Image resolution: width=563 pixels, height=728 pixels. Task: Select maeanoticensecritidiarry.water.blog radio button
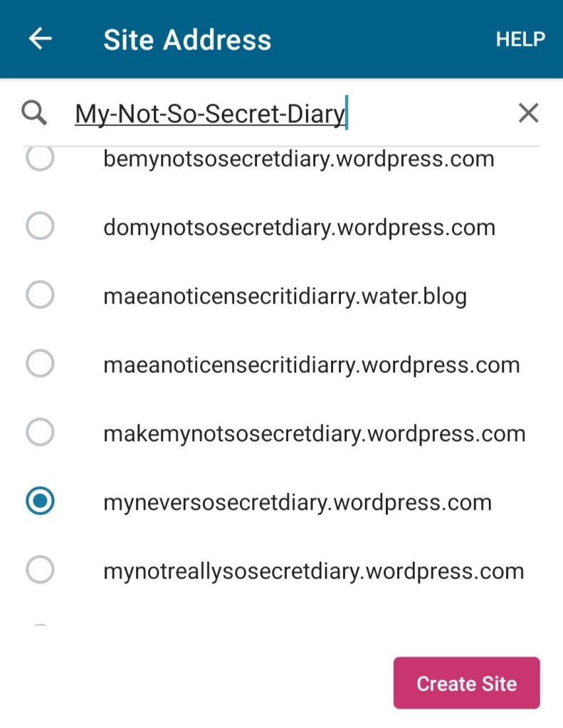tap(40, 296)
